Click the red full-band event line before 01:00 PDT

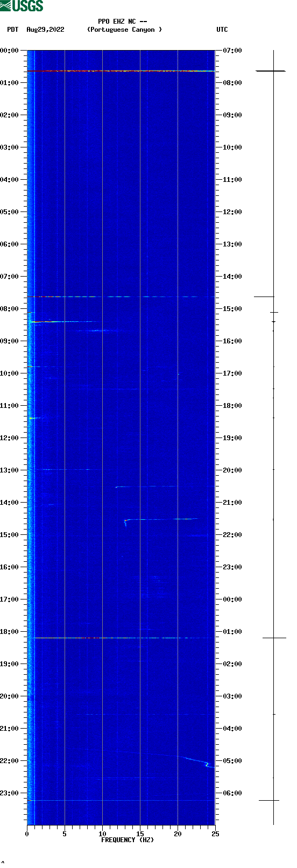coord(121,71)
